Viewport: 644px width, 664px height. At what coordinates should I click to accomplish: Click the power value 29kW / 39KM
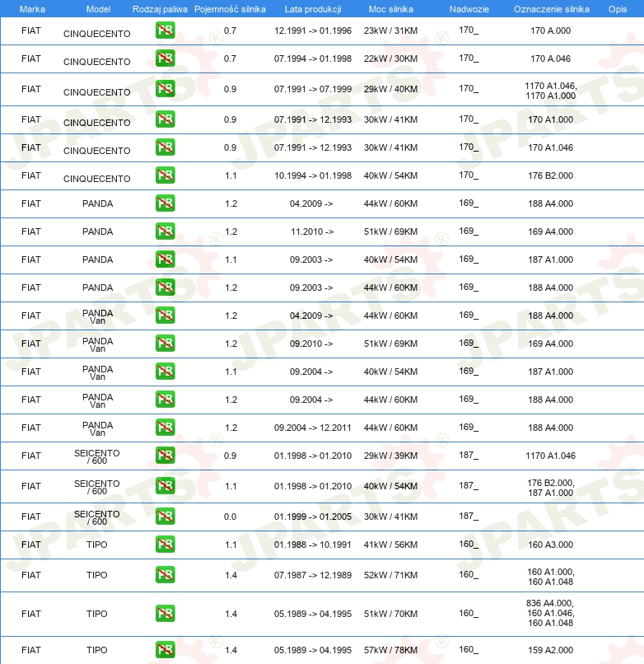(x=390, y=456)
